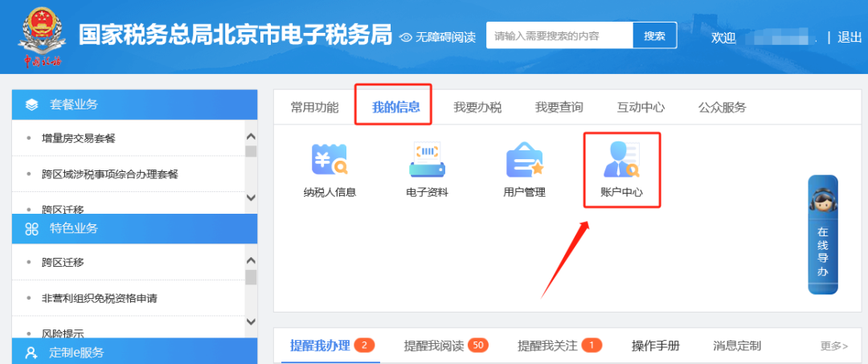Open the 纳税人信息 icon

(330, 160)
